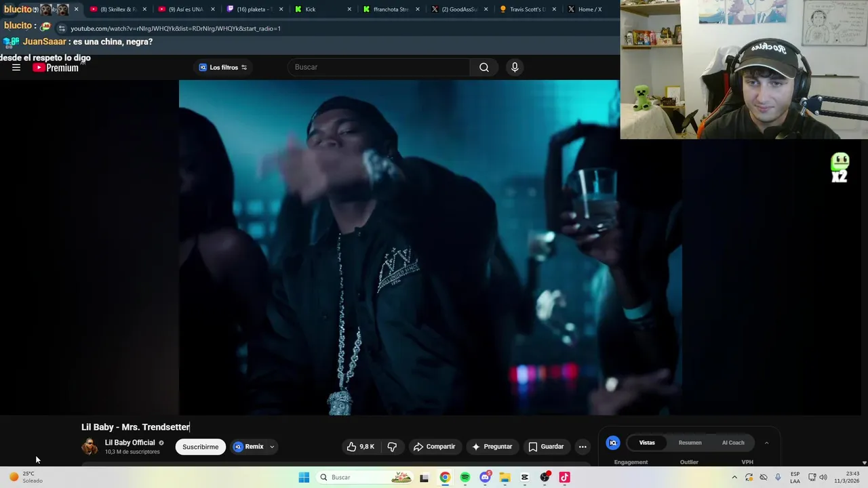The width and height of the screenshot is (868, 488).
Task: Open Google Chrome from the taskbar
Action: click(444, 477)
